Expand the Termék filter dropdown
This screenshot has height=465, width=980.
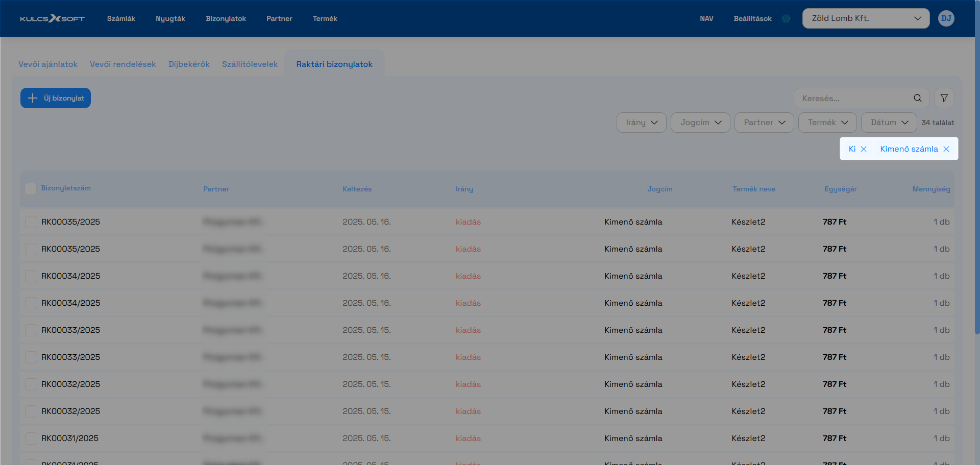(x=827, y=123)
